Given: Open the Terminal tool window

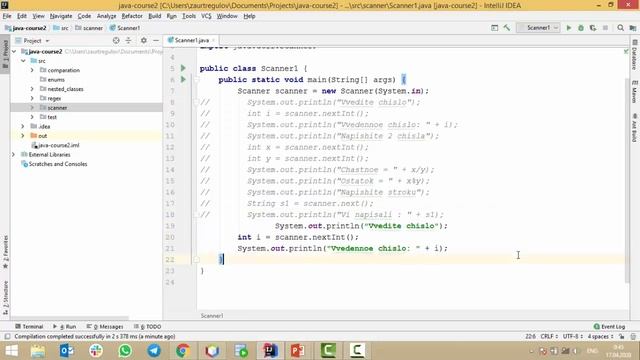Looking at the screenshot, I should click(29, 327).
